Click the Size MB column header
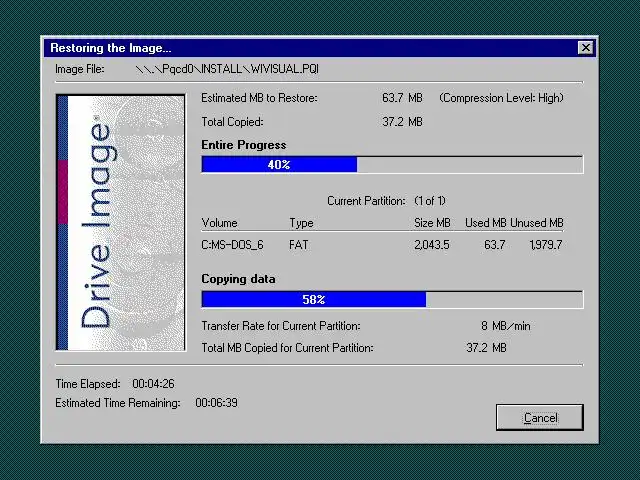 pos(432,223)
